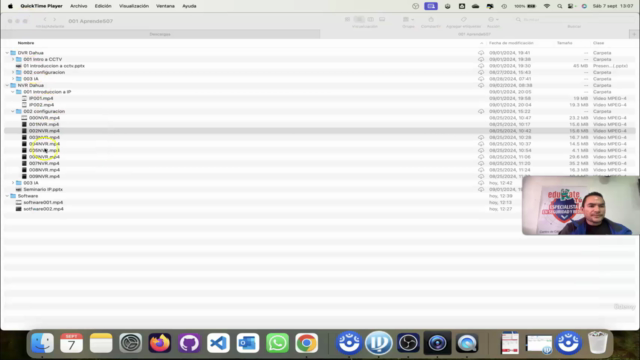Select the 002NVR.mp4 row
The height and width of the screenshot is (360, 640).
click(x=320, y=131)
